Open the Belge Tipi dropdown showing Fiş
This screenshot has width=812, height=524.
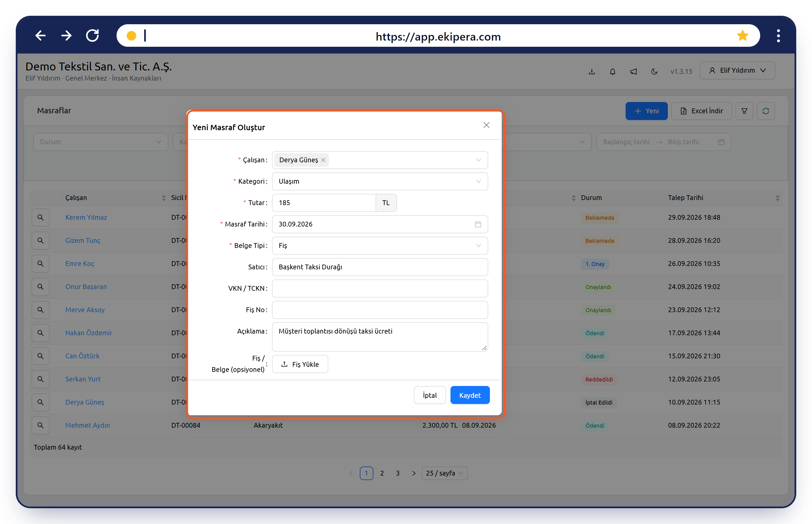click(380, 246)
